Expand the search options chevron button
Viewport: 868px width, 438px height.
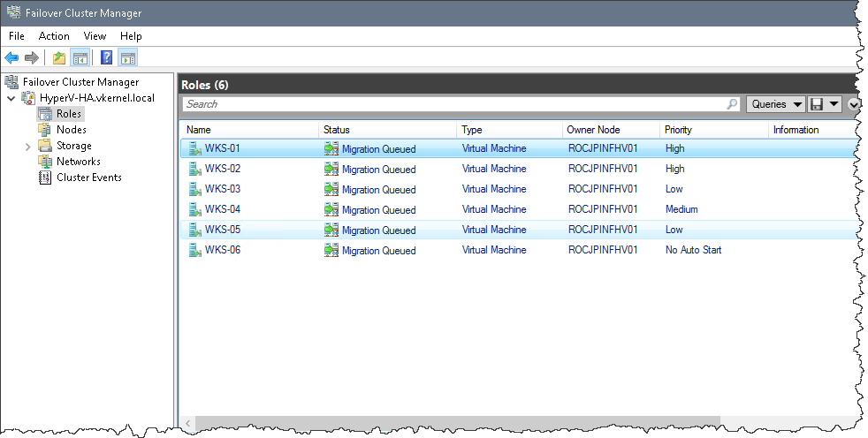(854, 104)
